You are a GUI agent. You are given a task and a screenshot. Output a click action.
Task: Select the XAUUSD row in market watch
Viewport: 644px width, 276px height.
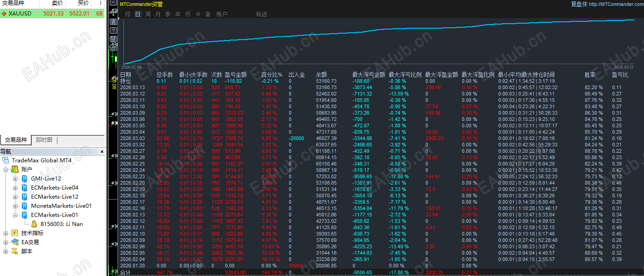point(52,14)
